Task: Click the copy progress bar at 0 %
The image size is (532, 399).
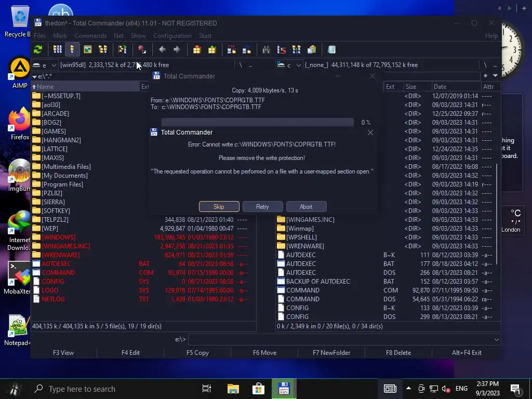Action: pyautogui.click(x=258, y=122)
